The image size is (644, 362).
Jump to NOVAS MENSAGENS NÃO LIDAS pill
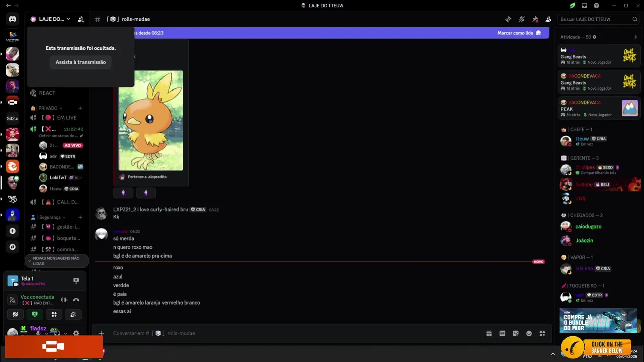(56, 261)
